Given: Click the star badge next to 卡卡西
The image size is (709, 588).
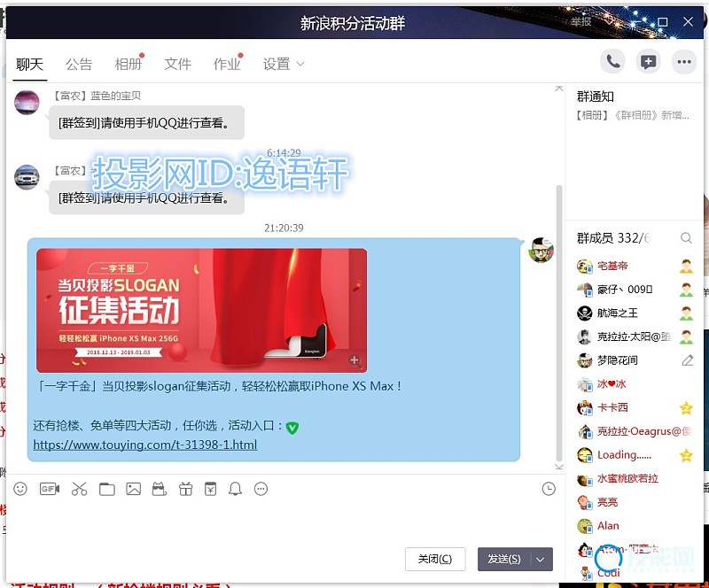Looking at the screenshot, I should pos(686,407).
